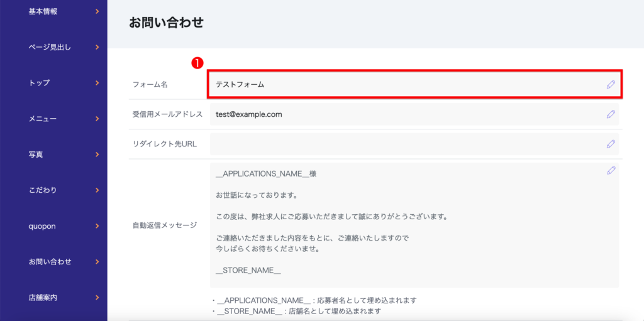Click the pencil icon for リダイレクト先URL
Screen dimensions: 644x321
610,144
